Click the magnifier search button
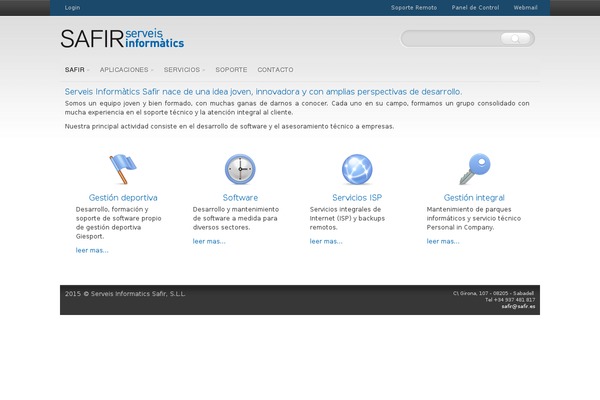 point(515,38)
